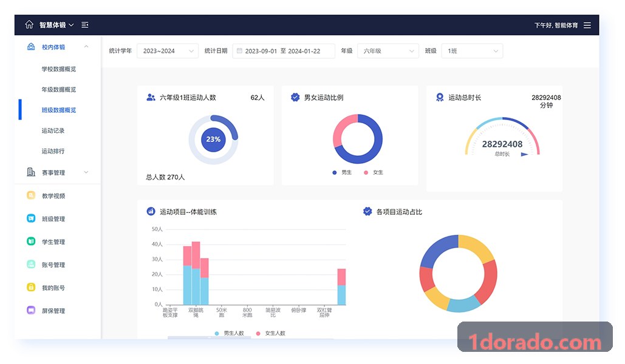
Task: Open 教学视频 sidebar entry
Action: click(53, 196)
